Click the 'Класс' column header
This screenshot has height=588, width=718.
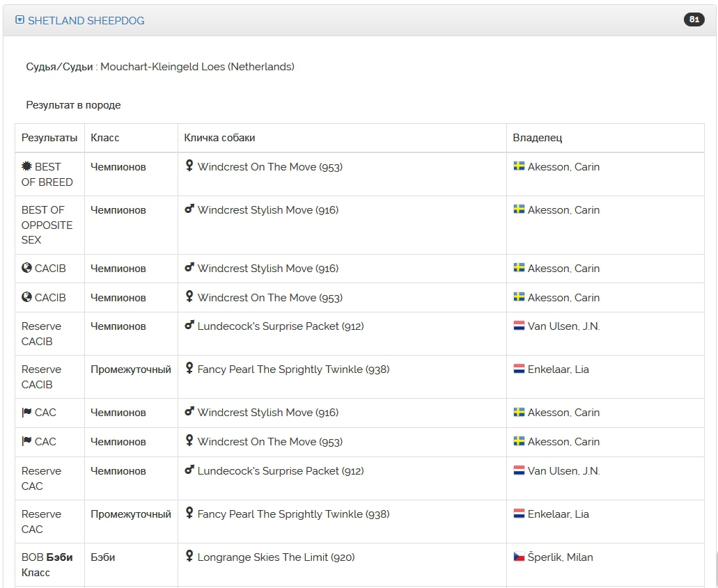point(105,138)
